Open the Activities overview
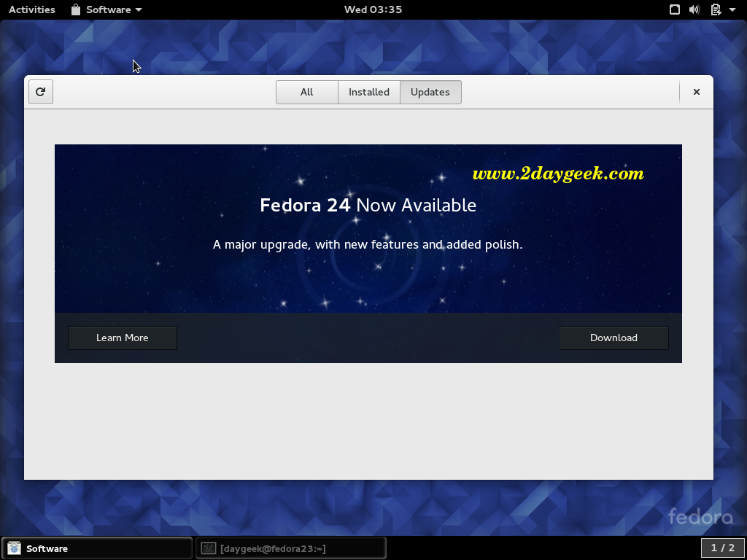This screenshot has width=747, height=560. pos(32,9)
